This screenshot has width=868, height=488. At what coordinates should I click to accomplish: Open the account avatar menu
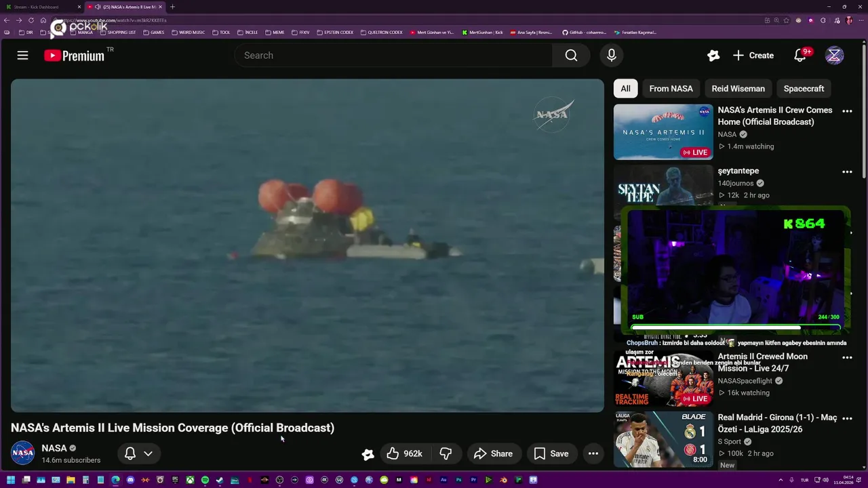coord(834,56)
